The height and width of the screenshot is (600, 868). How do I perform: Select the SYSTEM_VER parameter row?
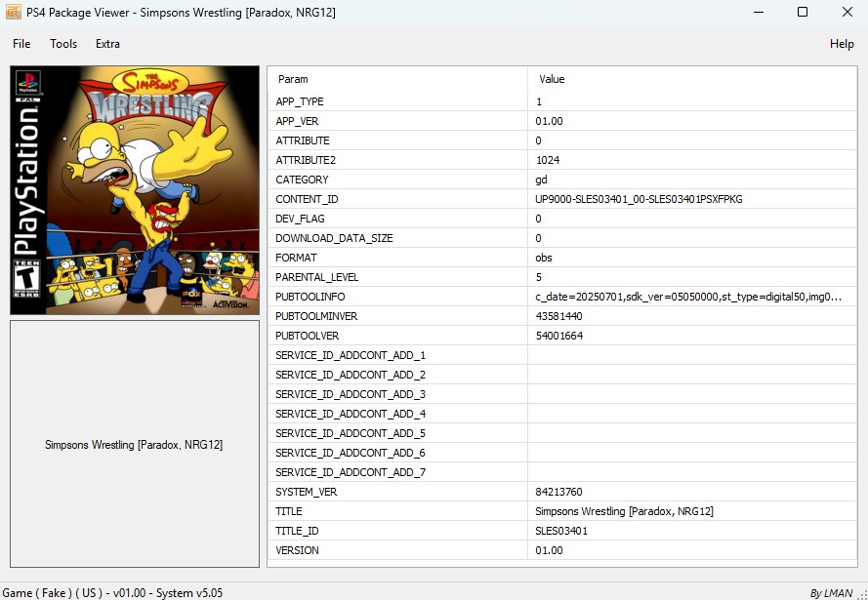pyautogui.click(x=561, y=492)
